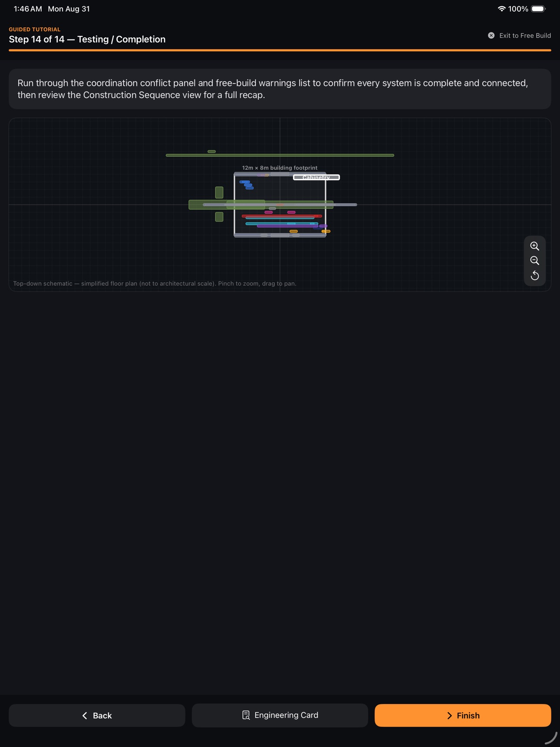Screen dimensions: 560x747
Task: Tap the top-down schematic caption text
Action: pyautogui.click(x=155, y=284)
